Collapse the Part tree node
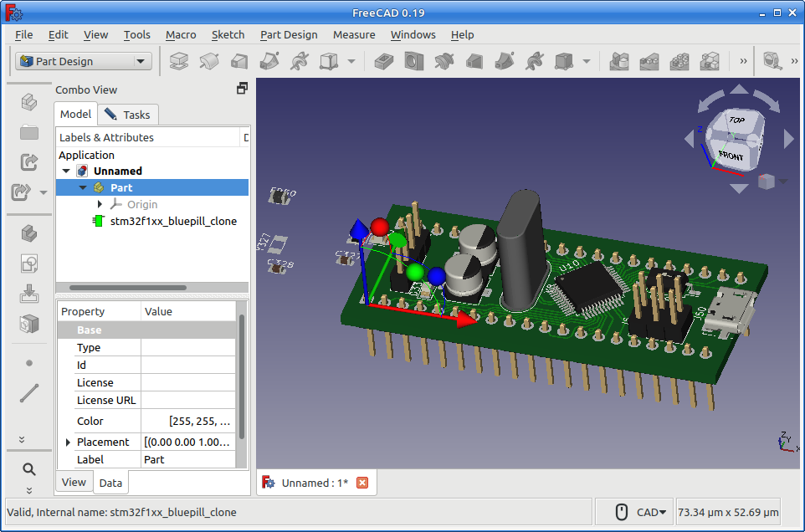 [x=83, y=187]
